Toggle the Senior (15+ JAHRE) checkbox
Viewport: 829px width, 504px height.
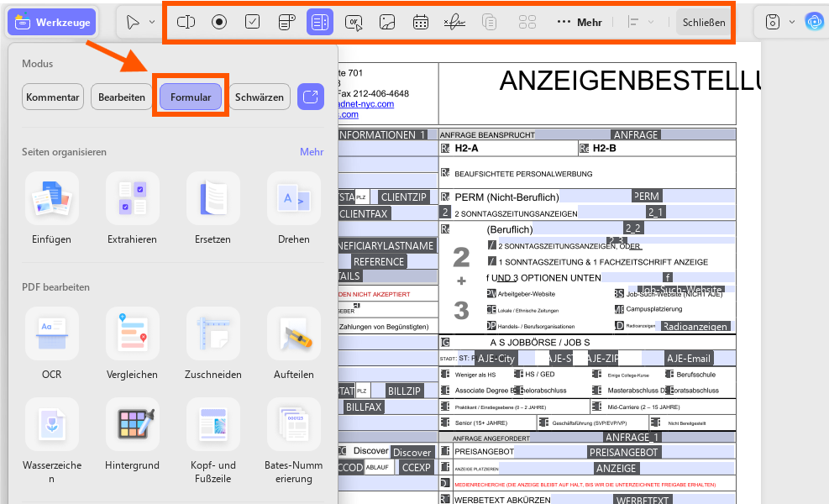pos(445,423)
